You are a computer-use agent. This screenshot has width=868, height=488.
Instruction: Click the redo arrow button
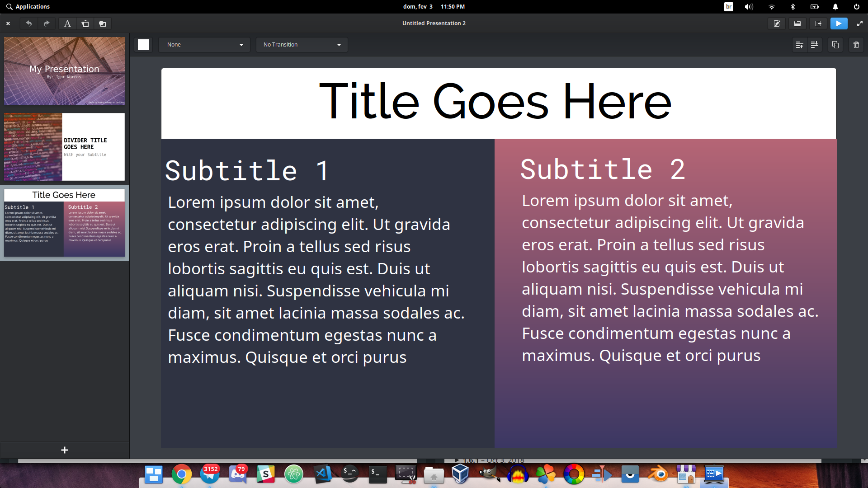point(47,23)
